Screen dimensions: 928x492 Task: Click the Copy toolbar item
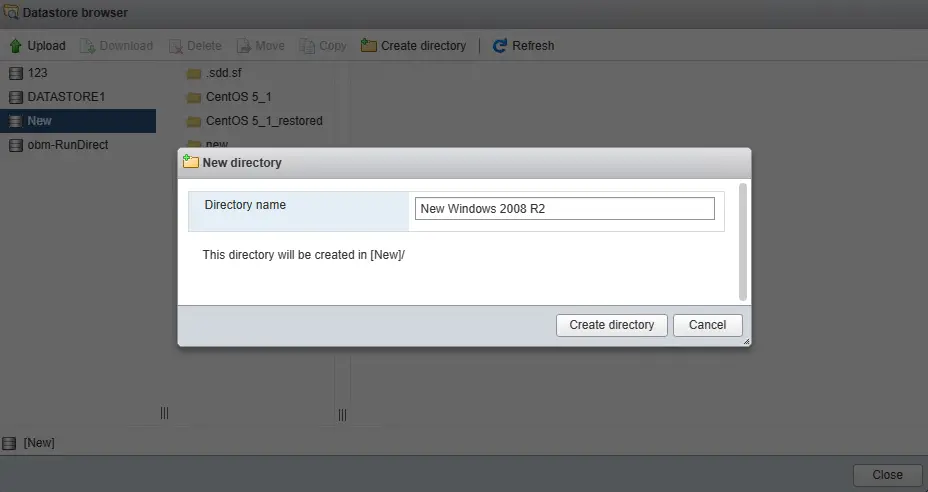[x=323, y=46]
